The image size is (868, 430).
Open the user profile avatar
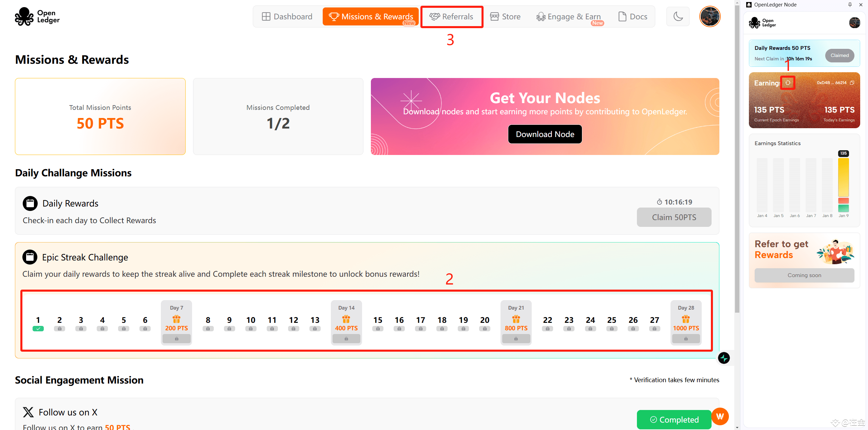click(710, 16)
